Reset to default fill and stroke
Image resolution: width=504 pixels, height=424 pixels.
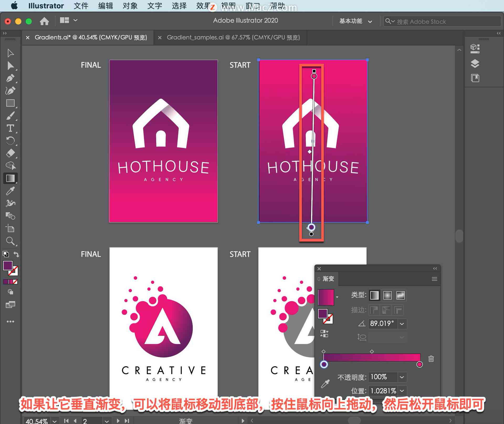coord(6,254)
